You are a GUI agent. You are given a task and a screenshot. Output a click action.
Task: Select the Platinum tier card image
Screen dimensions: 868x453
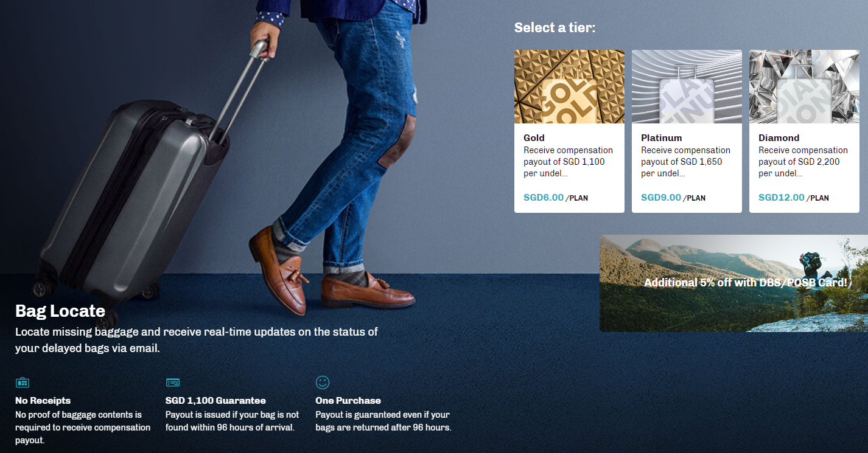click(687, 87)
